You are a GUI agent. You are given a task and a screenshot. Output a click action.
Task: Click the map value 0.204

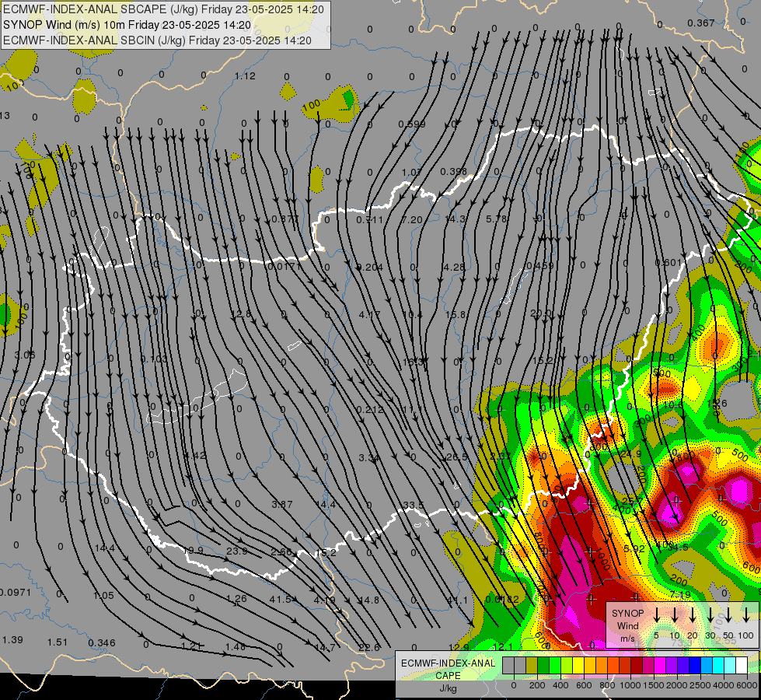click(x=370, y=268)
